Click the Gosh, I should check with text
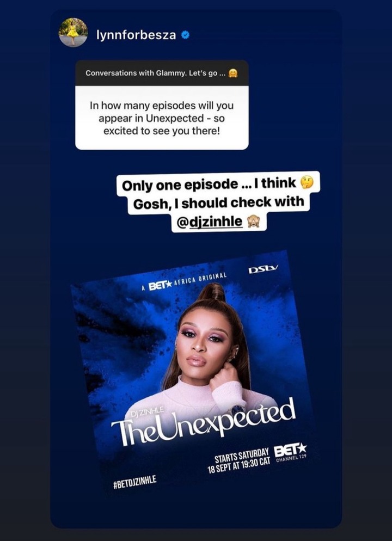Image resolution: width=392 pixels, height=541 pixels. tap(219, 203)
